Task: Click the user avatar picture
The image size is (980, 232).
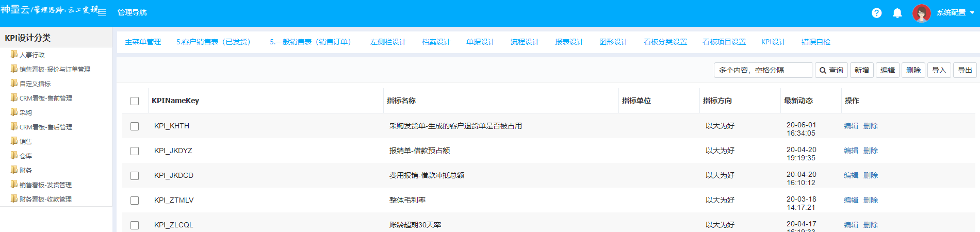Action: click(921, 13)
